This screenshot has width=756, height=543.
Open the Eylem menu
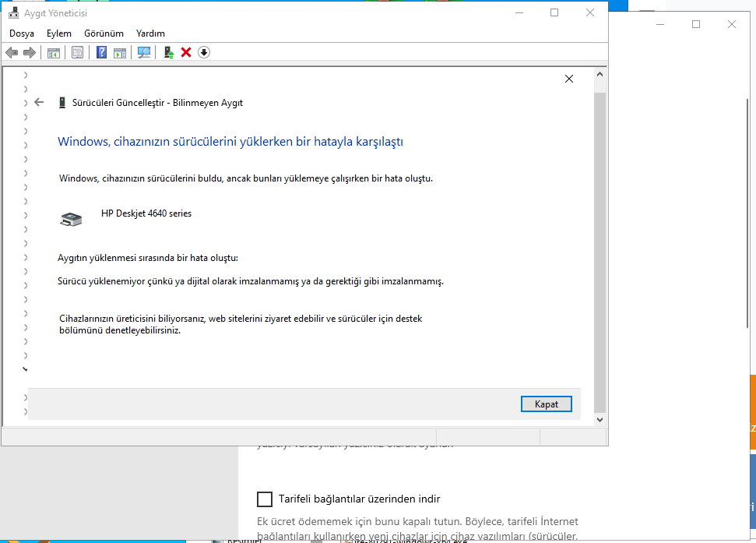point(59,33)
